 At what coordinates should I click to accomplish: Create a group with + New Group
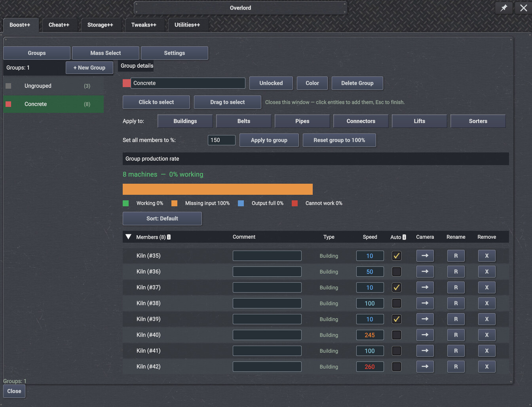(89, 68)
